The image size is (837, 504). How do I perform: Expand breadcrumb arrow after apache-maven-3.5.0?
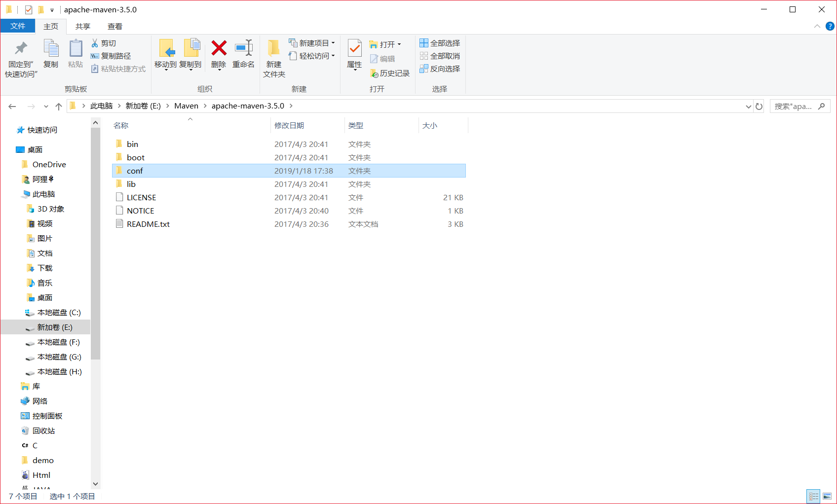click(x=291, y=106)
